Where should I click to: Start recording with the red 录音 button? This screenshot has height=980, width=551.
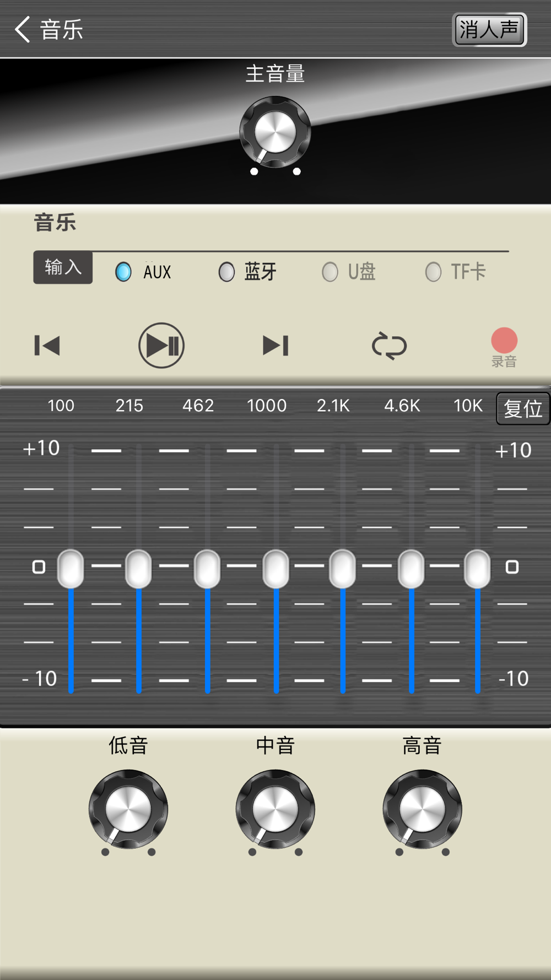(504, 341)
